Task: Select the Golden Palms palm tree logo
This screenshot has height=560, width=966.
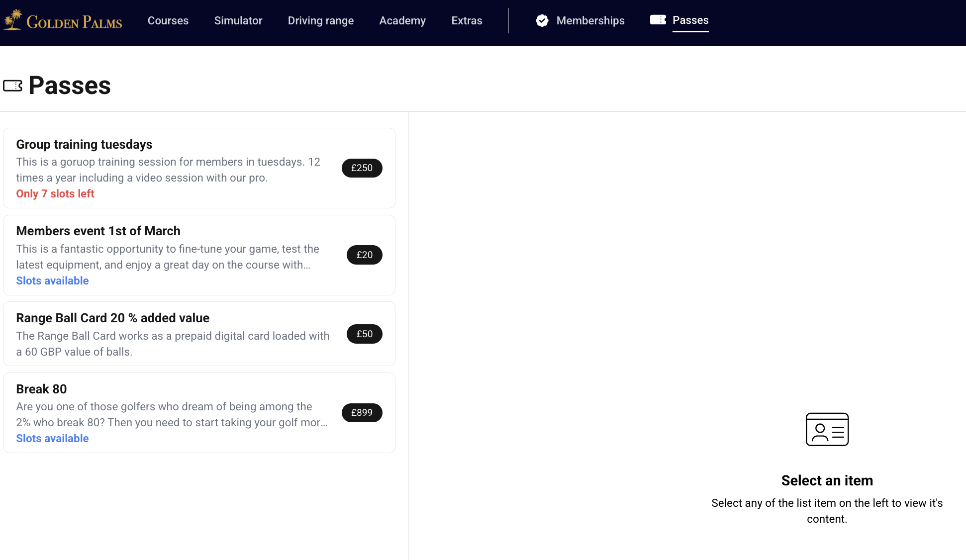Action: pos(11,21)
